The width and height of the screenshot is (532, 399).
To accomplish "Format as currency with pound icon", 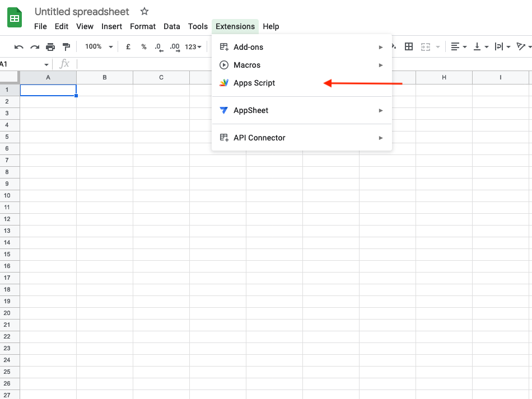I will (x=128, y=46).
